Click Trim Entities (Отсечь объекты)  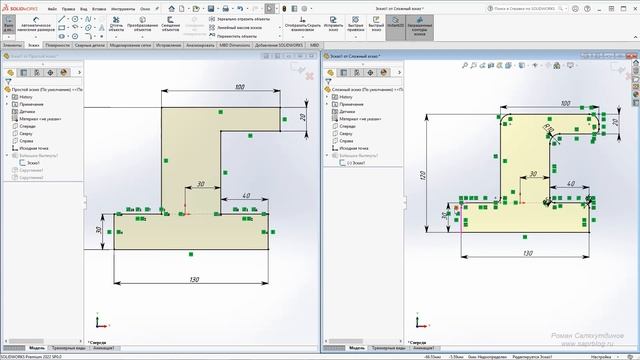pyautogui.click(x=116, y=24)
